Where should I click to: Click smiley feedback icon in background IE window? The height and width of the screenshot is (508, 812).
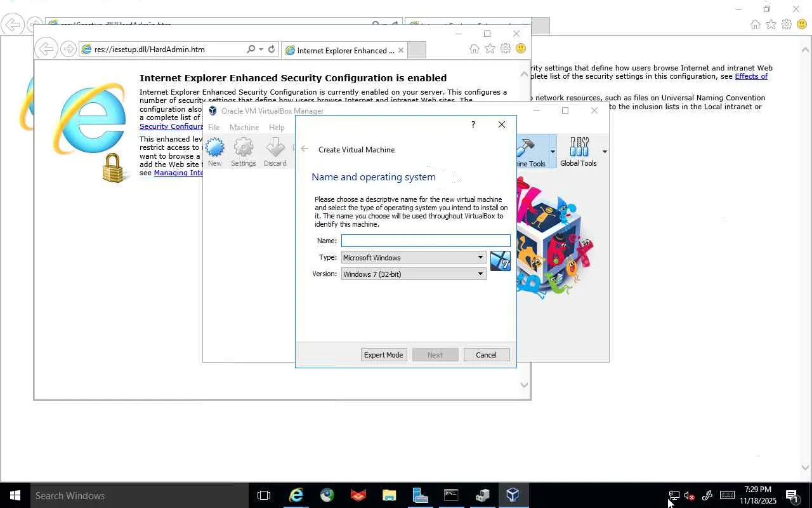[802, 25]
